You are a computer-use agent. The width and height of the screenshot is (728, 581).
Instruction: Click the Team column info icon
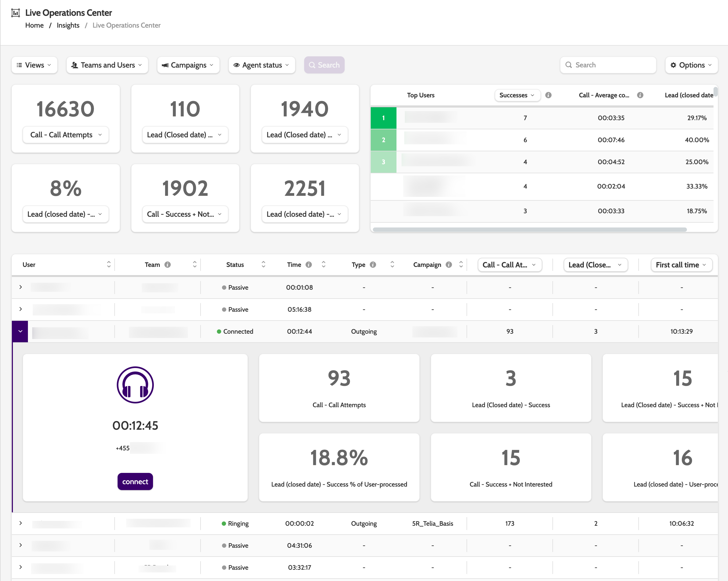pos(168,265)
